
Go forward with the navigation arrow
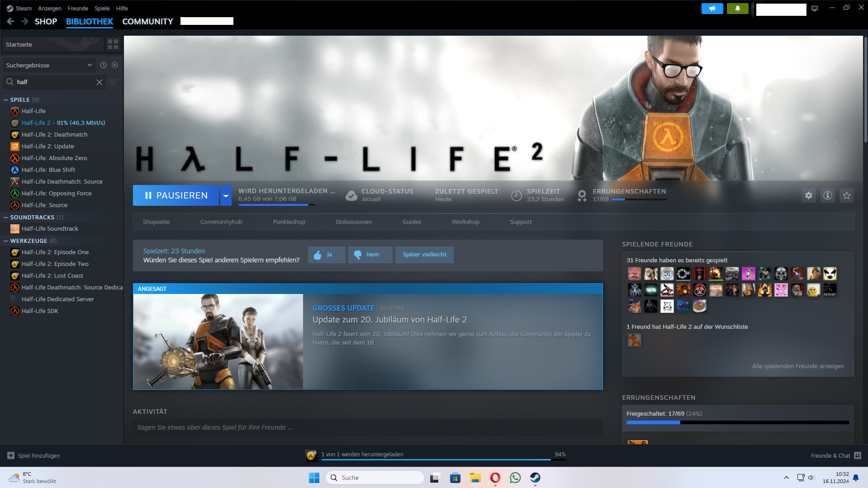coord(25,21)
